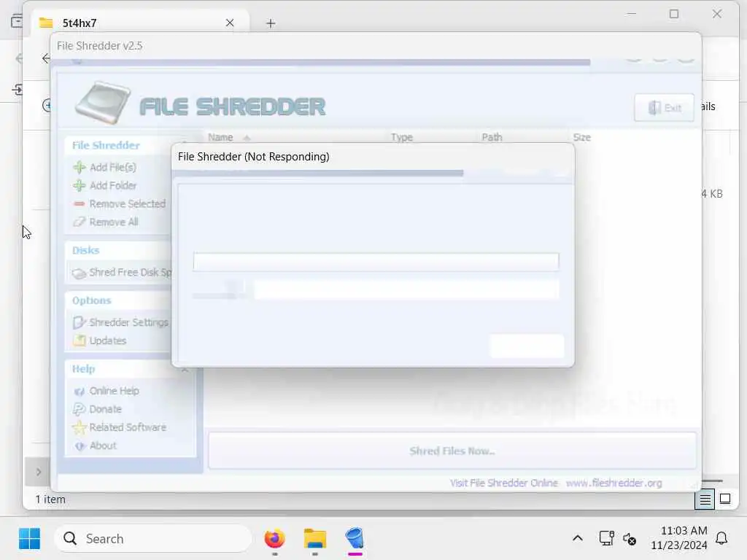Sort by the Path column header

(x=492, y=137)
